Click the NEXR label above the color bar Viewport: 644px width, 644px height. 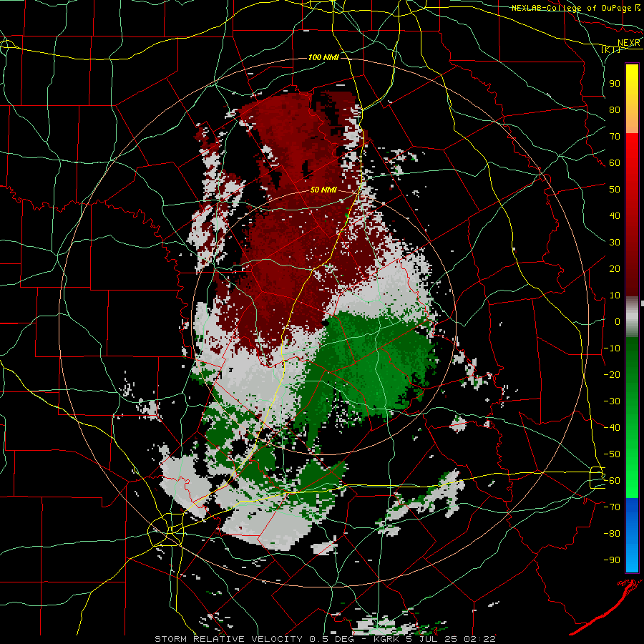pyautogui.click(x=628, y=43)
